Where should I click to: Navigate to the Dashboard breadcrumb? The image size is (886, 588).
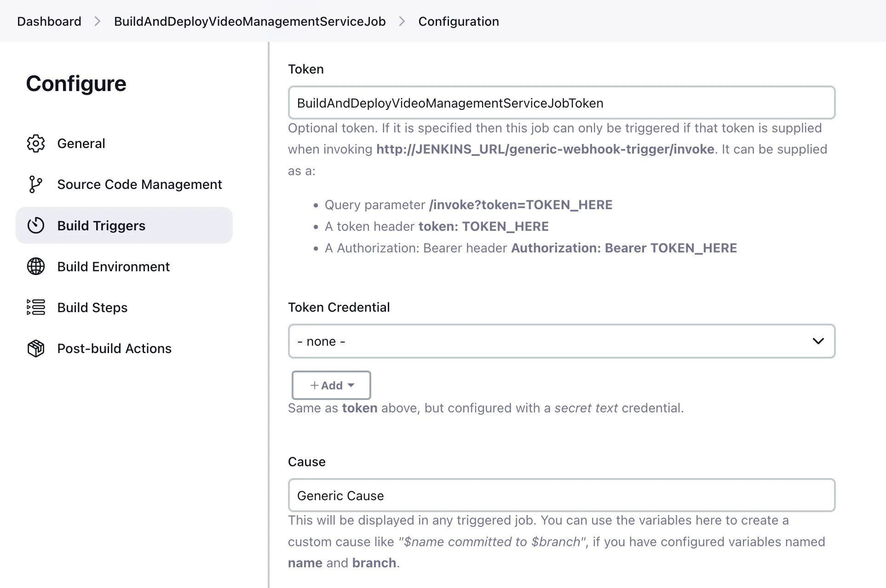point(49,21)
